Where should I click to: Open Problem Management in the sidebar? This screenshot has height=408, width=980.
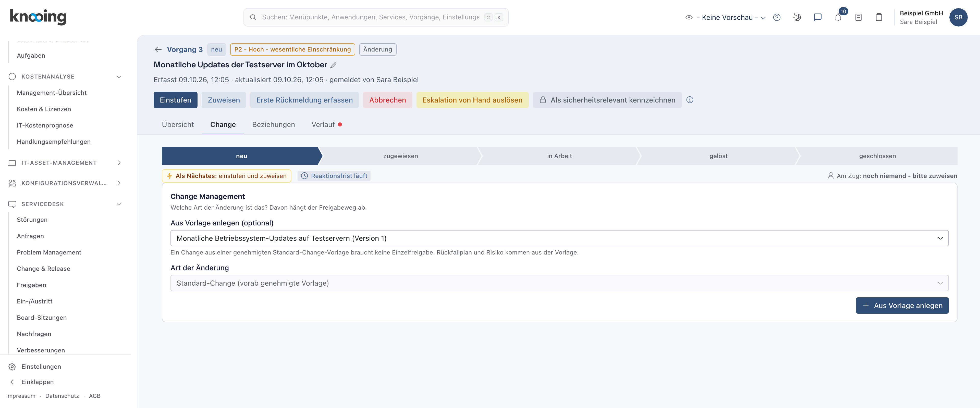point(49,252)
